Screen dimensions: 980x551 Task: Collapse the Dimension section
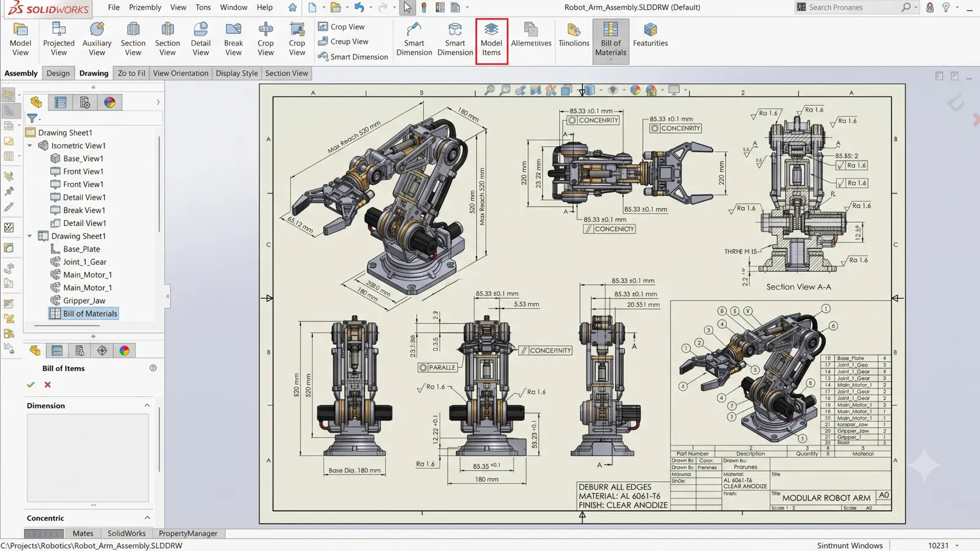tap(147, 405)
